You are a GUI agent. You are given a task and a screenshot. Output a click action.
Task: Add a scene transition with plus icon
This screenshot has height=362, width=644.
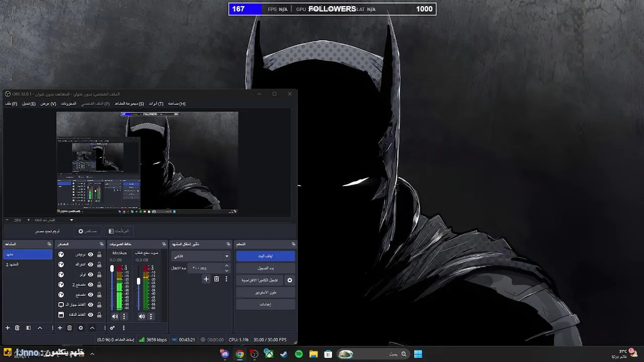coord(206,279)
